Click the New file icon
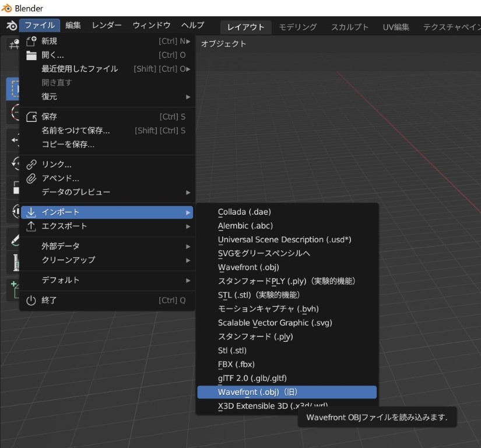 (31, 41)
